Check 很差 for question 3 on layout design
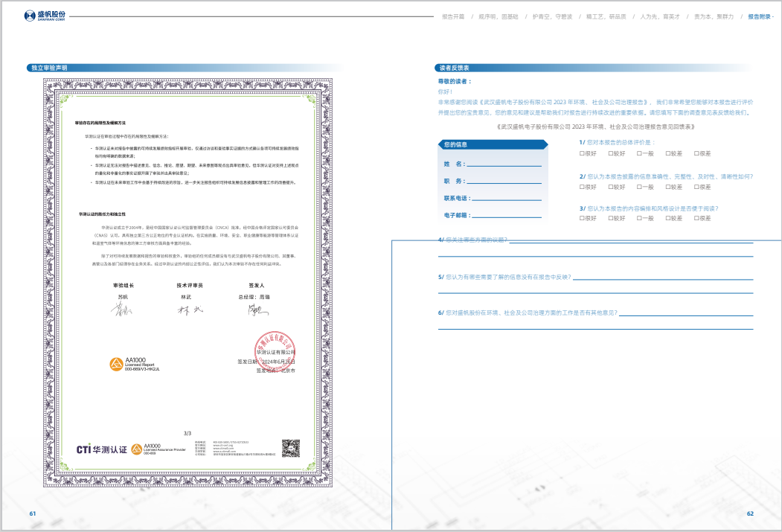This screenshot has width=782, height=532. (x=696, y=218)
